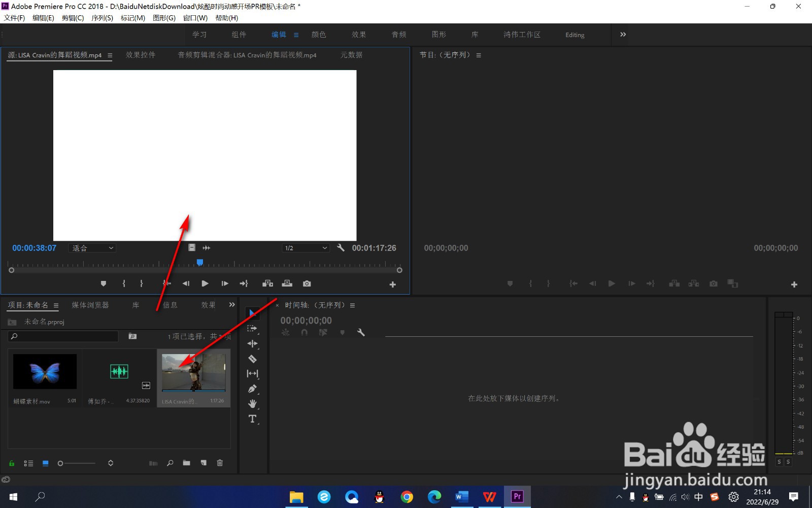This screenshot has height=508, width=812.
Task: Click find-from-query bin folder icon
Action: [132, 336]
